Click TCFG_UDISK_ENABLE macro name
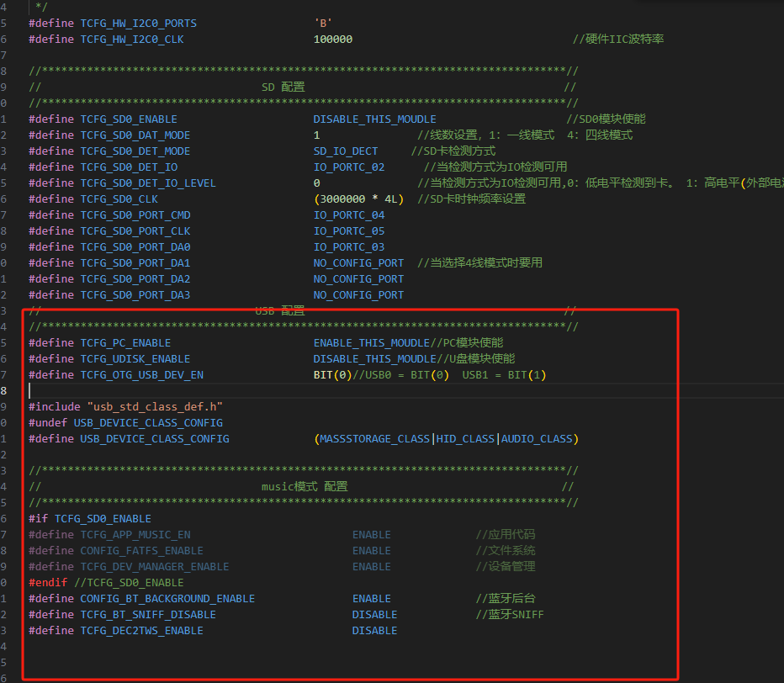 point(135,359)
